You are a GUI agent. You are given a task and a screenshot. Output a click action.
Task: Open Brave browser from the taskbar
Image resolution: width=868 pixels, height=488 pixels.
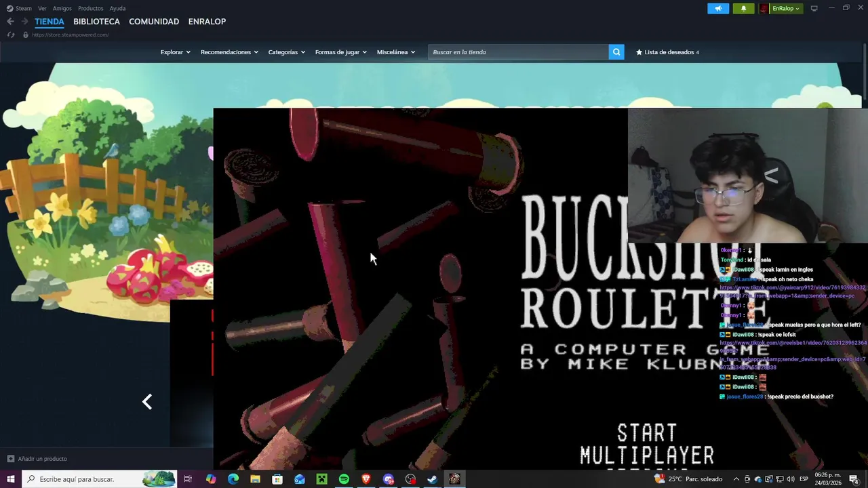click(366, 479)
